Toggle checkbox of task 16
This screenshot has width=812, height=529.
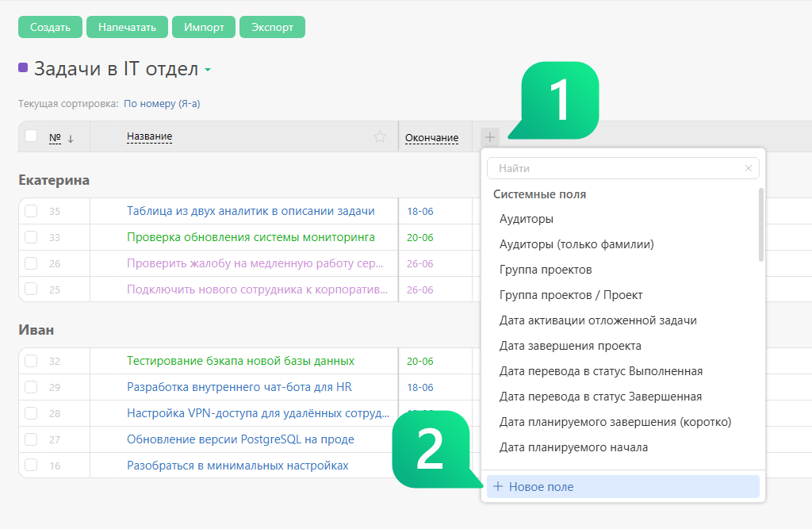(x=31, y=465)
